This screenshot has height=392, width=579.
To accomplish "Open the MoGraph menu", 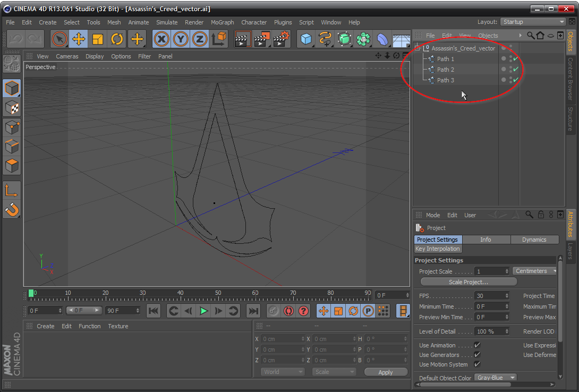I will pos(222,22).
